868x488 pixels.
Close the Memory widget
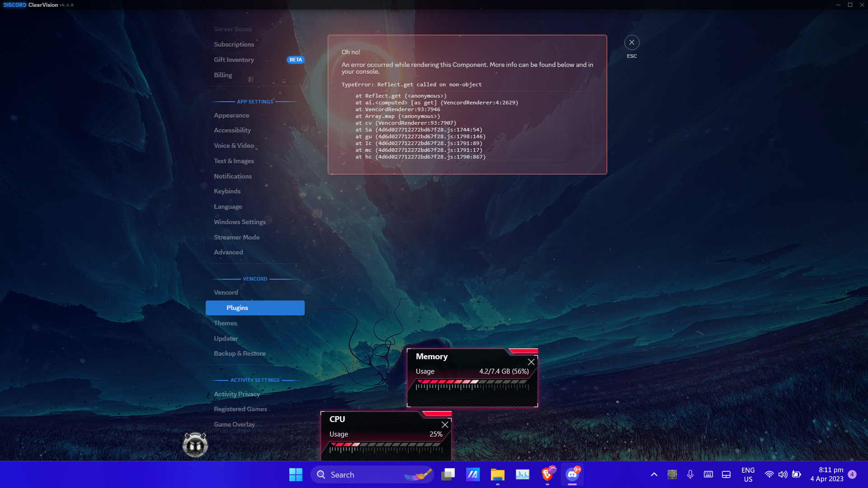[x=531, y=362]
